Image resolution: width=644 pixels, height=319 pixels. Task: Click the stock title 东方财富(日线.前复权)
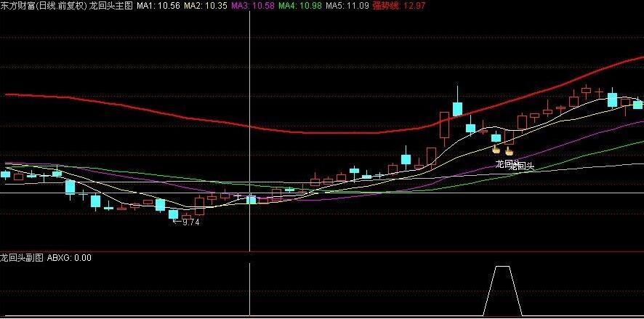point(44,5)
